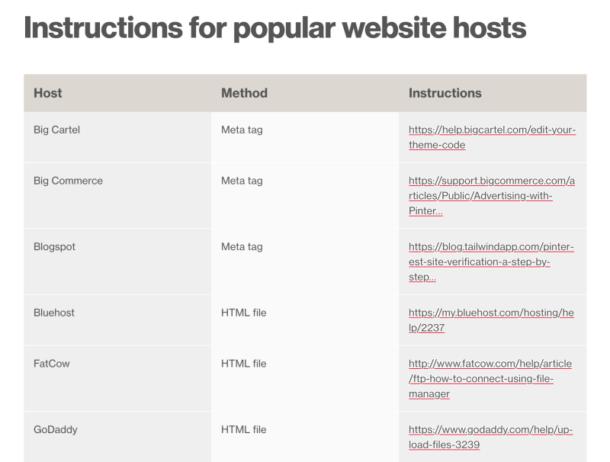The width and height of the screenshot is (610, 462).
Task: Click the HTML file cell for Bluehost
Action: click(x=244, y=312)
